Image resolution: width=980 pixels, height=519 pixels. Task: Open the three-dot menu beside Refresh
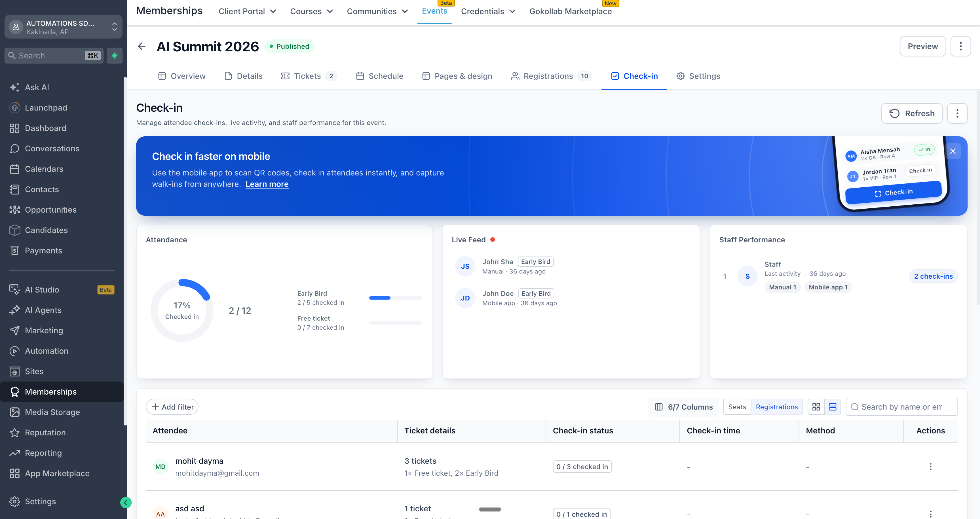pyautogui.click(x=957, y=113)
